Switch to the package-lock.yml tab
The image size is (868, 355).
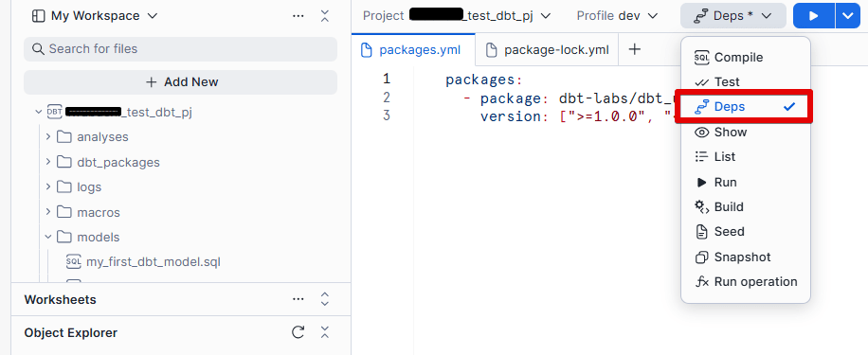547,50
